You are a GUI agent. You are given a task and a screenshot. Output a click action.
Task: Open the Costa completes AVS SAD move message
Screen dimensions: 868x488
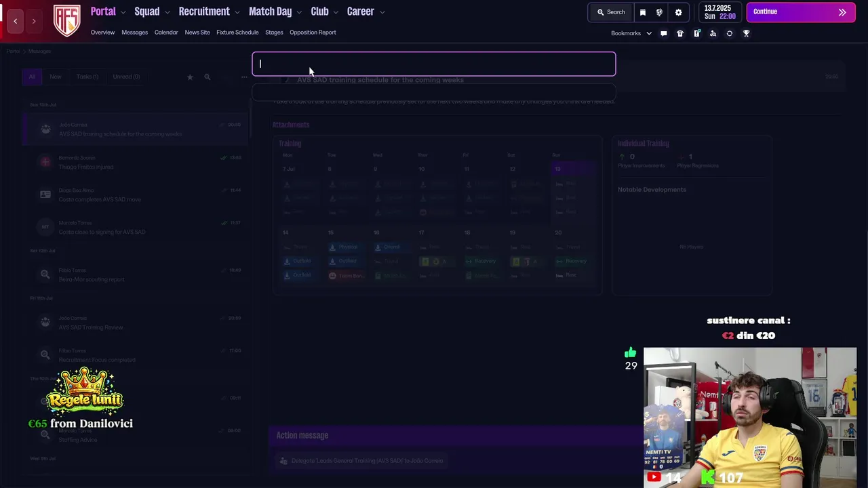(136, 195)
